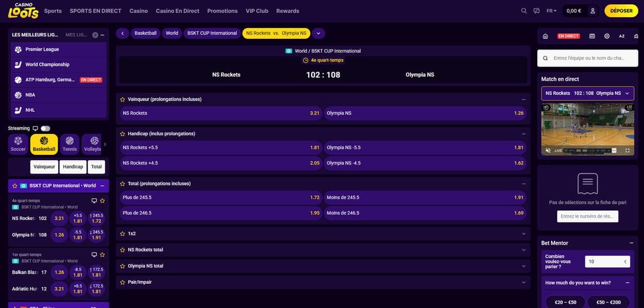Image resolution: width=644 pixels, height=308 pixels.
Task: Open the Sports menu
Action: (53, 11)
